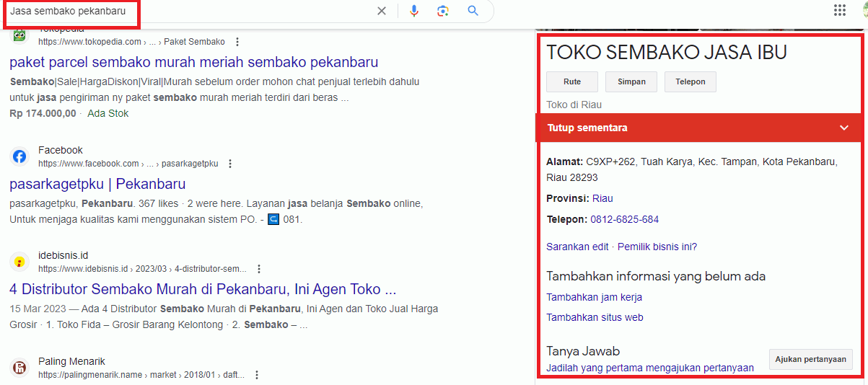
Task: Click the Rp 174.000,00 price text
Action: (43, 113)
